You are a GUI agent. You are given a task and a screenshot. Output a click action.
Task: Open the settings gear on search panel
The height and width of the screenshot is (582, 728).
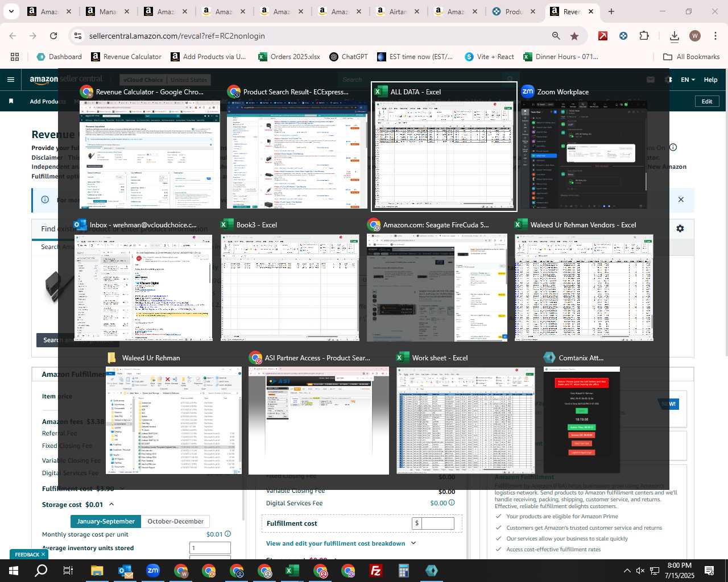pos(680,228)
